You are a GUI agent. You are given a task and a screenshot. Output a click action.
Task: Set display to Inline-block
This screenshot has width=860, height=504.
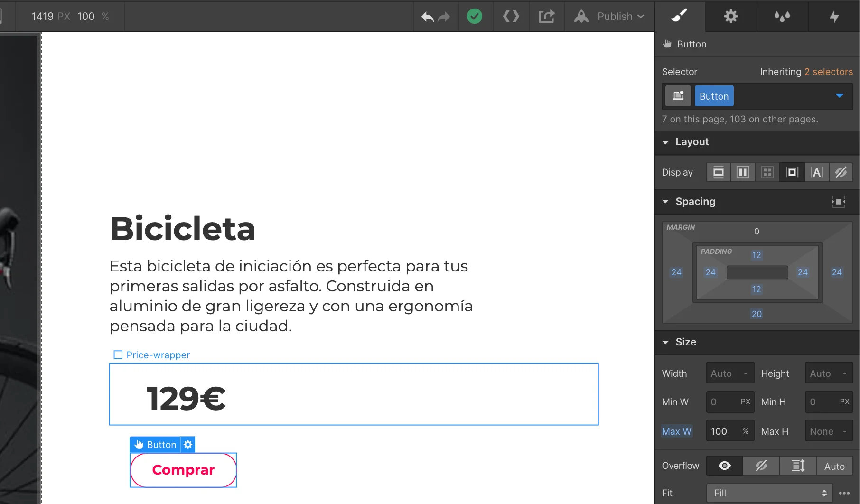(792, 172)
